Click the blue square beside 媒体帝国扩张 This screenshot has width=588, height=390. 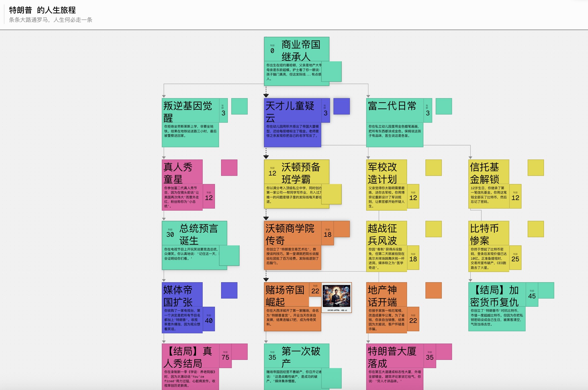[x=229, y=290]
